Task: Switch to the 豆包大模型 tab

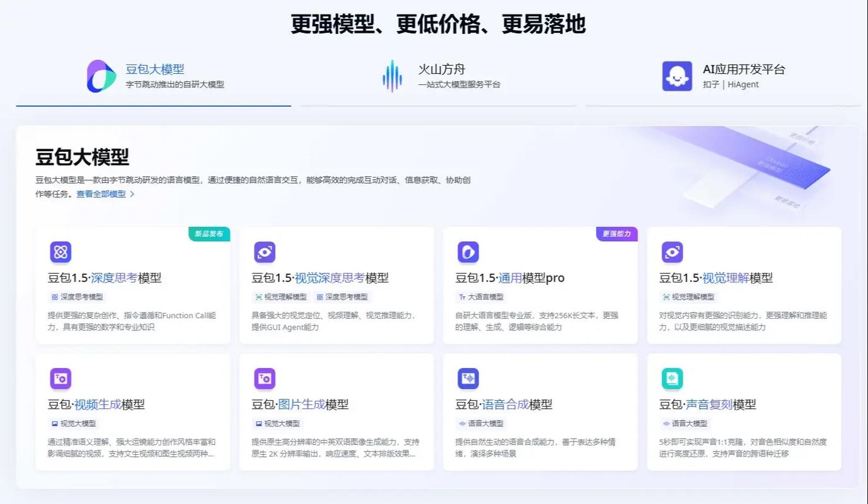Action: point(154,76)
